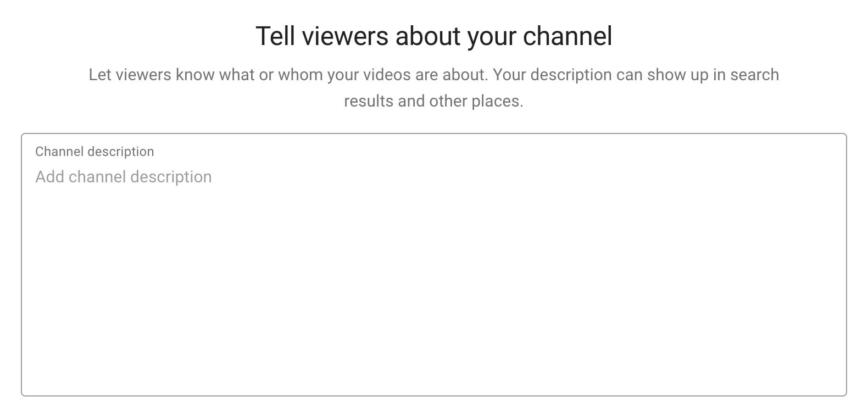Click the word 'Tell' in the heading
Screen dimensions: 868x413
click(275, 36)
